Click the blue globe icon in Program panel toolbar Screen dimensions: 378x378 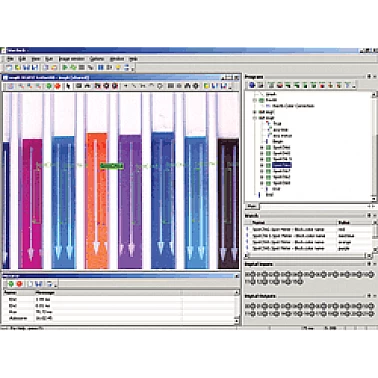pos(252,86)
